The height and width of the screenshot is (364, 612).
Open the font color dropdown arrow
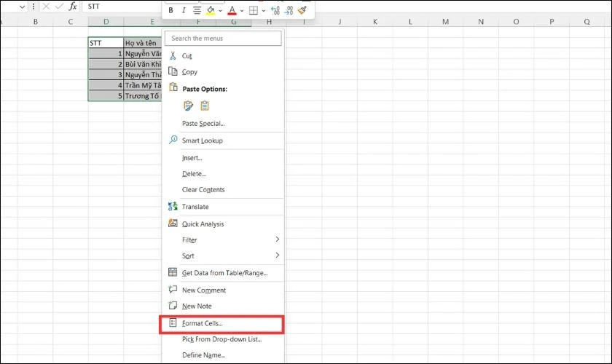coord(242,11)
